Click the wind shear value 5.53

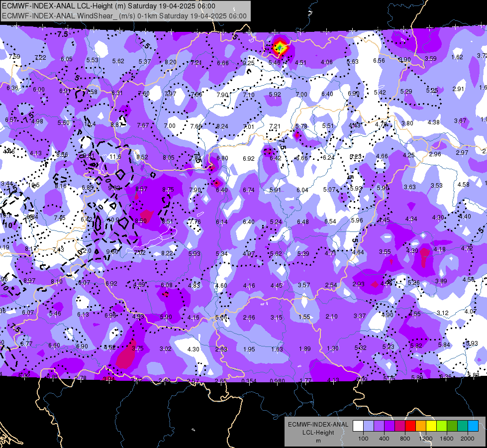(92, 60)
